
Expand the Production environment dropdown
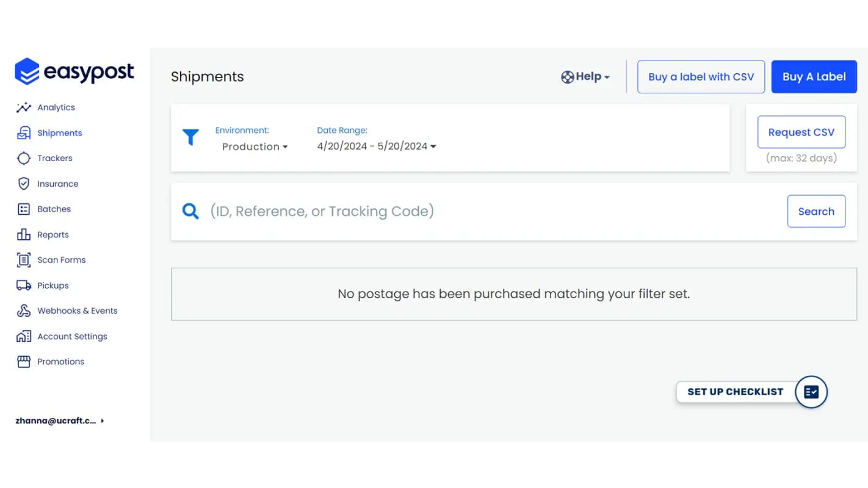point(255,147)
